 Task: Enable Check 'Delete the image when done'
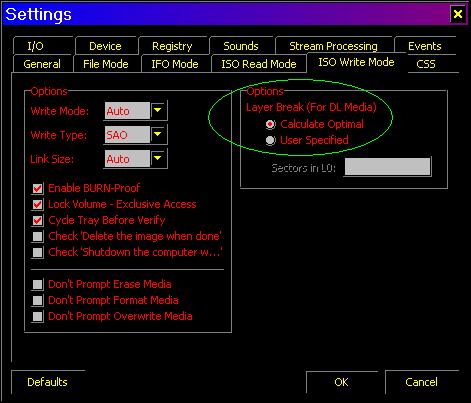coord(37,236)
